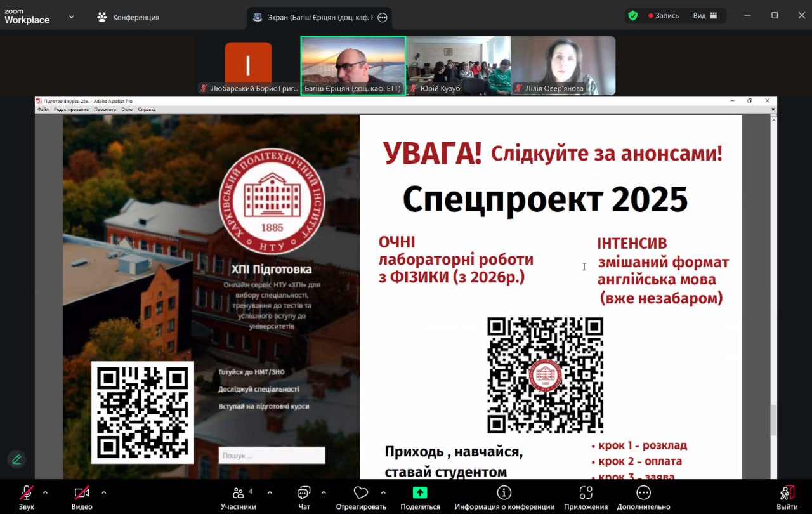Screen dimensions: 812x514
Task: Click the Вступай на підготовчі курси link
Action: 263,406
